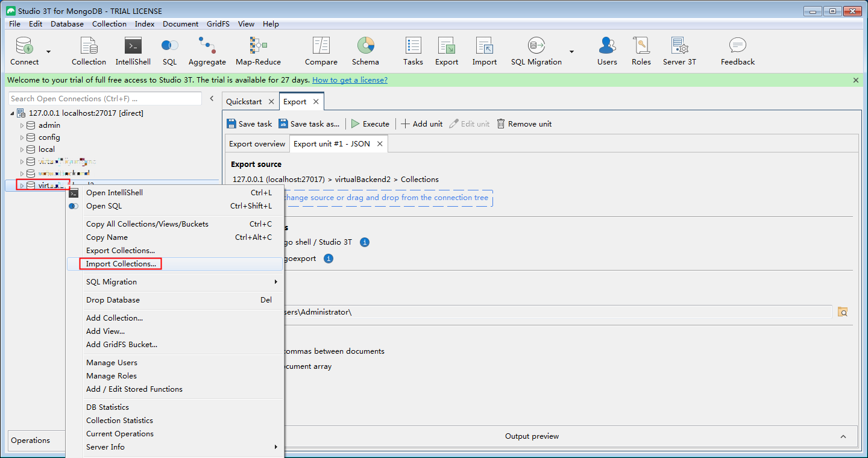
Task: Click the SQL toolbar icon
Action: (169, 51)
